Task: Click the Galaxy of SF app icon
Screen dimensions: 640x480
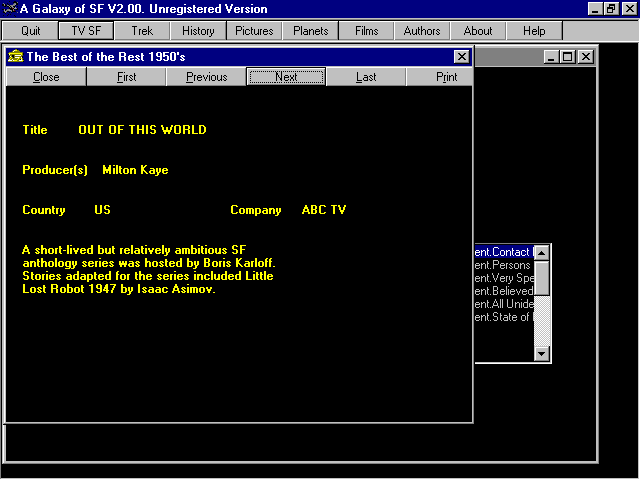Action: point(10,9)
